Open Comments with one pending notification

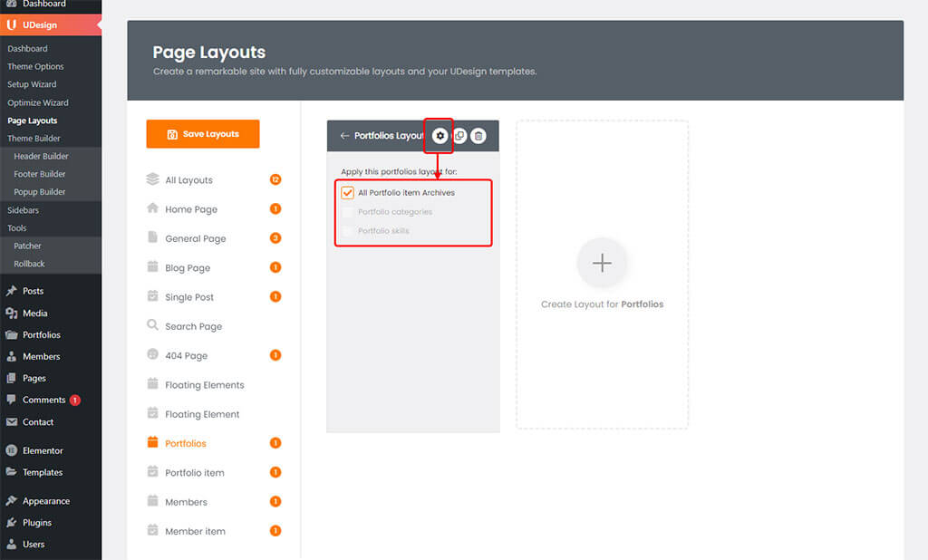coord(43,400)
